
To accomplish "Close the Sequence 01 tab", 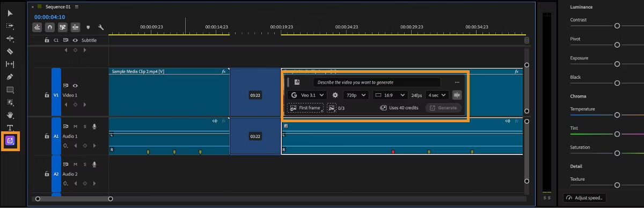I will click(33, 7).
